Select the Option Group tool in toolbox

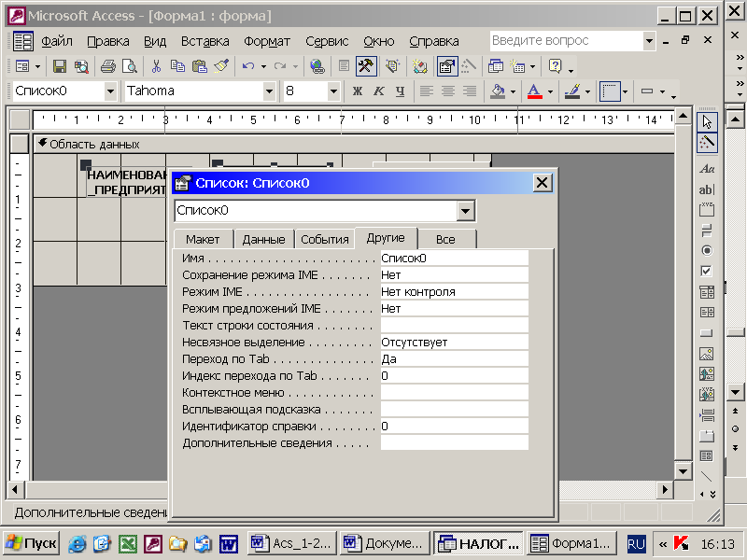pos(707,209)
